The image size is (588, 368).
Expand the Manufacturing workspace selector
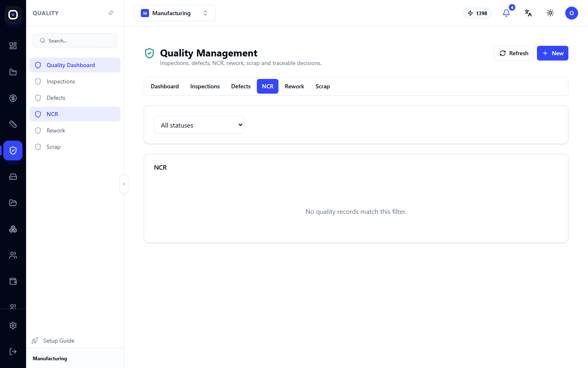175,13
